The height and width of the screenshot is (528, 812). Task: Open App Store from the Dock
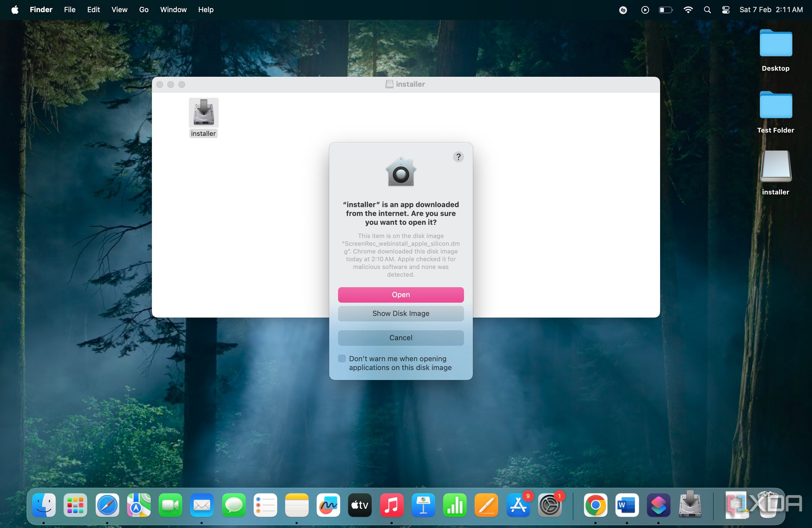tap(518, 505)
